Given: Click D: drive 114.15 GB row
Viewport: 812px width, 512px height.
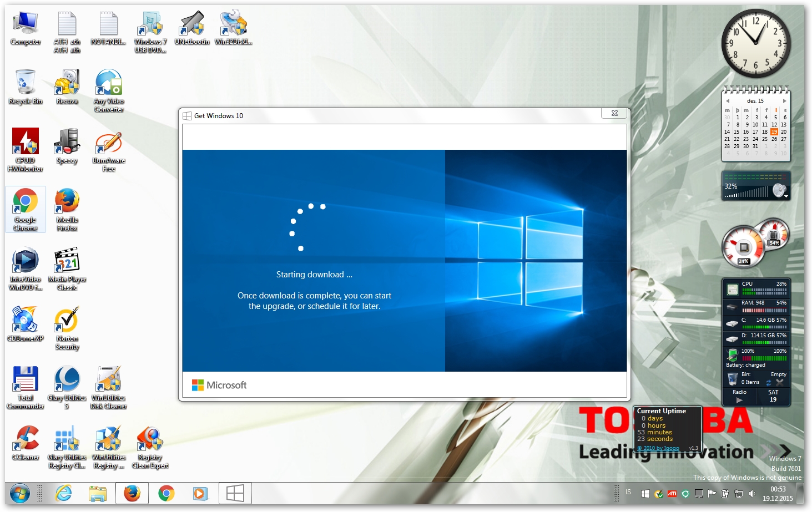Looking at the screenshot, I should pos(756,338).
